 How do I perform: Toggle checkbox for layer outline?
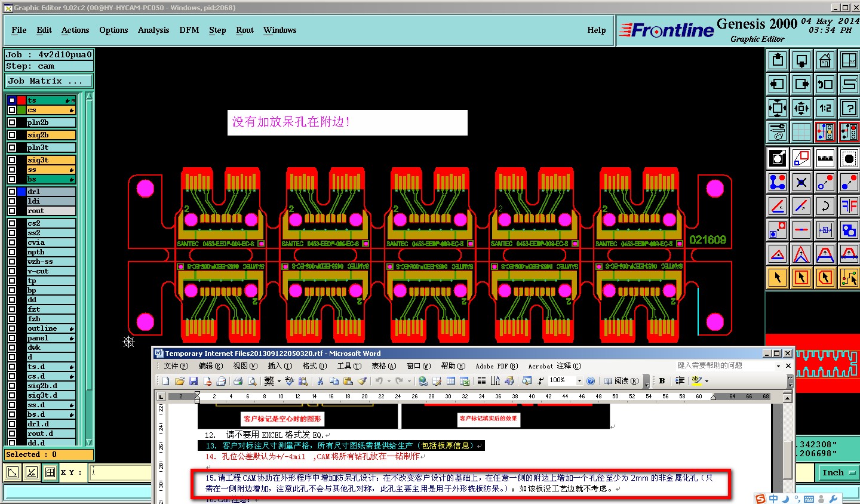pyautogui.click(x=12, y=328)
